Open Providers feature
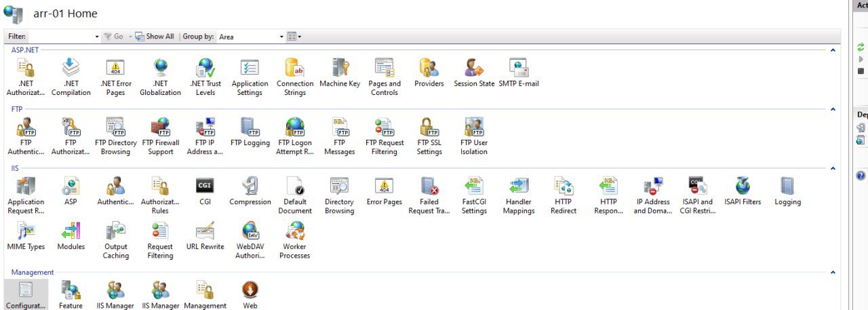The image size is (868, 310). [429, 73]
